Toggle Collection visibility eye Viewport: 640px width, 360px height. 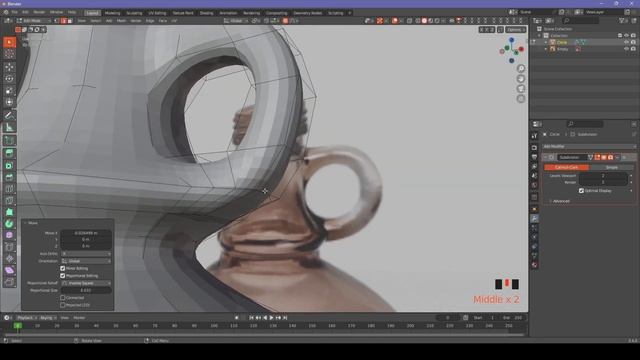[x=627, y=36]
